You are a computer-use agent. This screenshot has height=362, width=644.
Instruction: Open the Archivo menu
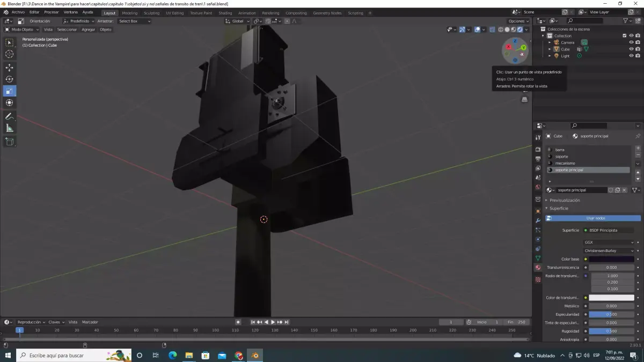tap(18, 12)
